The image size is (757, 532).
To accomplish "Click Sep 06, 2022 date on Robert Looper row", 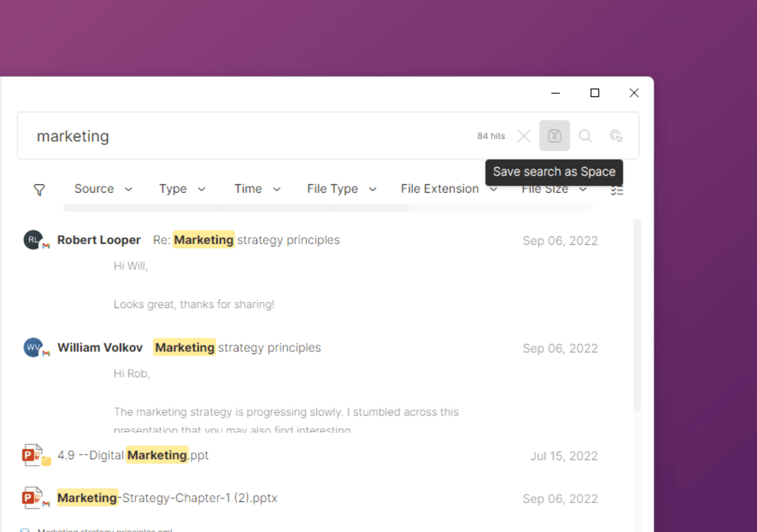I will coord(560,241).
